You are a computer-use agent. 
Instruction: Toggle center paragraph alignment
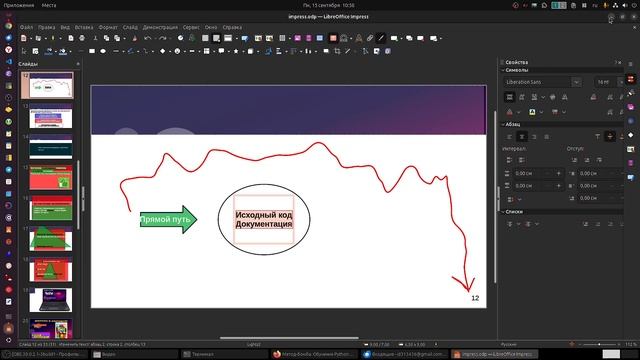click(x=522, y=137)
